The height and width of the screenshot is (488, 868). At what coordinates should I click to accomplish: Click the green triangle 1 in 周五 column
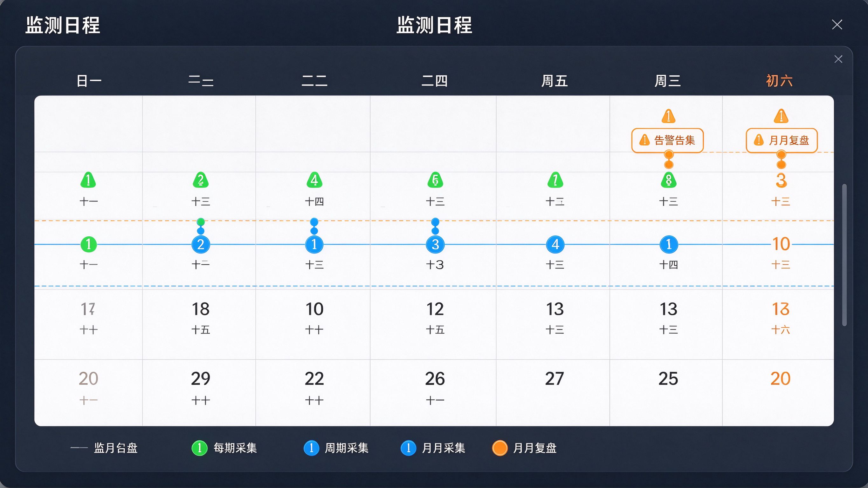[x=555, y=180]
